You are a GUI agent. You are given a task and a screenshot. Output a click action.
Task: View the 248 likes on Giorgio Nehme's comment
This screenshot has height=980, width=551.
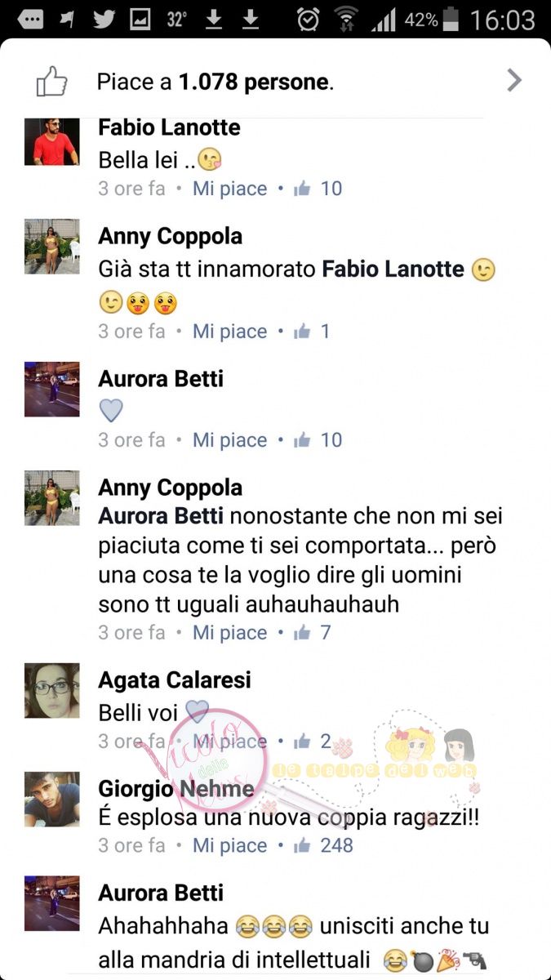(x=323, y=845)
